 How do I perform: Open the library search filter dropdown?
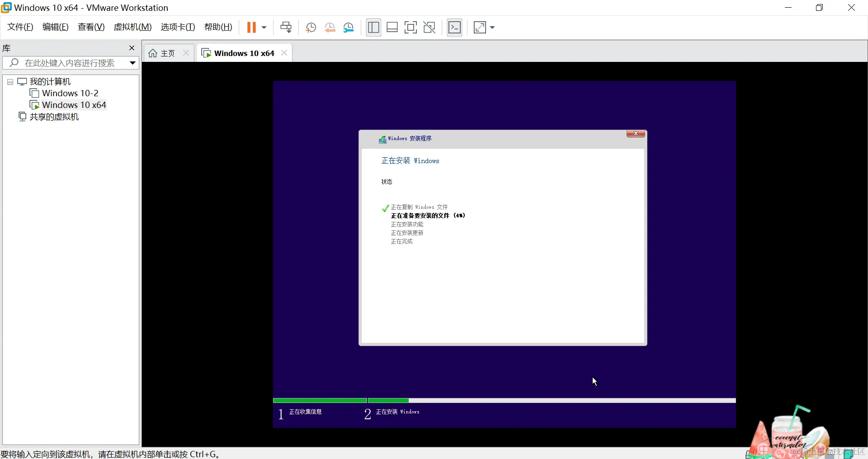[132, 63]
